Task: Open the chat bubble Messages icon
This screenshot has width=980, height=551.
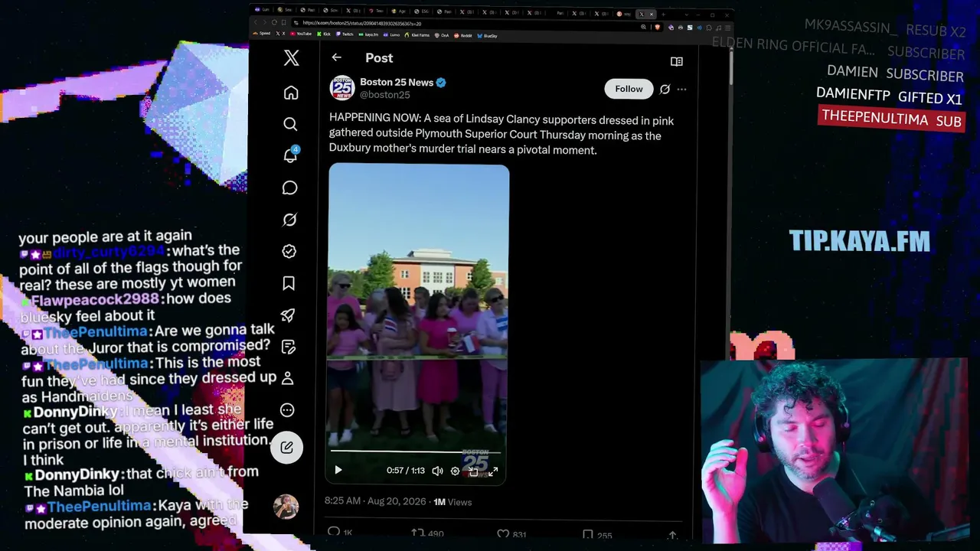Action: click(289, 187)
